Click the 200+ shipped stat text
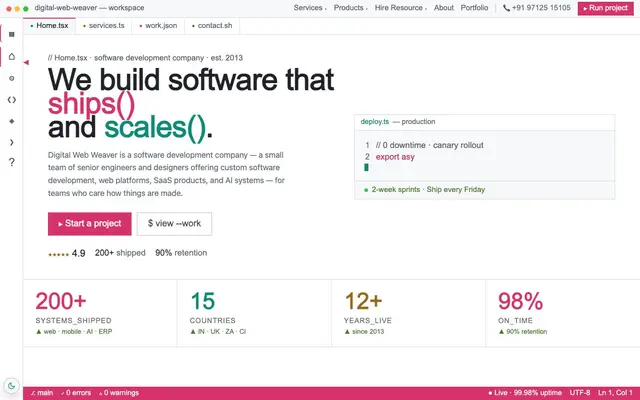Image resolution: width=640 pixels, height=400 pixels. pos(120,253)
